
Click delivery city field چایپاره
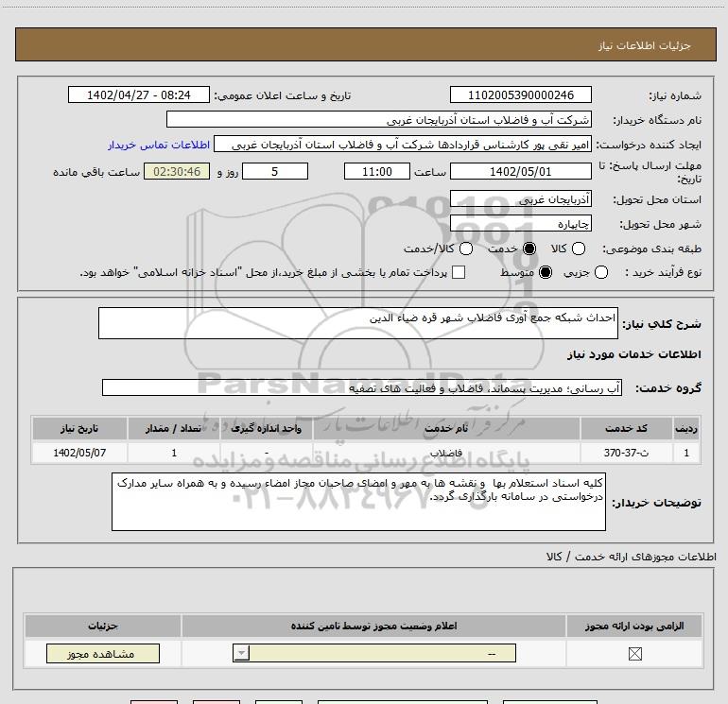pyautogui.click(x=520, y=224)
